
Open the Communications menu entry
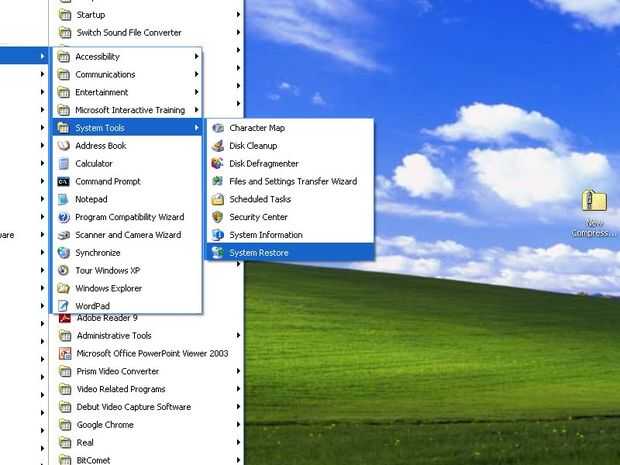[x=127, y=75]
